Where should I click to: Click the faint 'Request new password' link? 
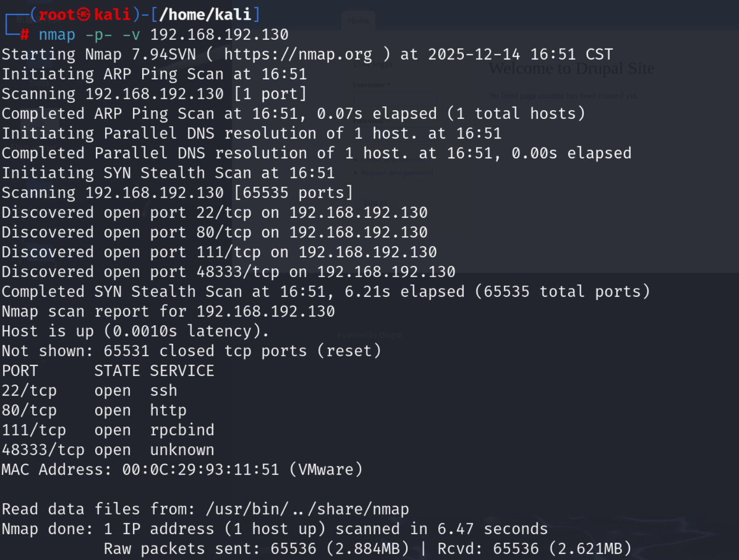tap(397, 173)
